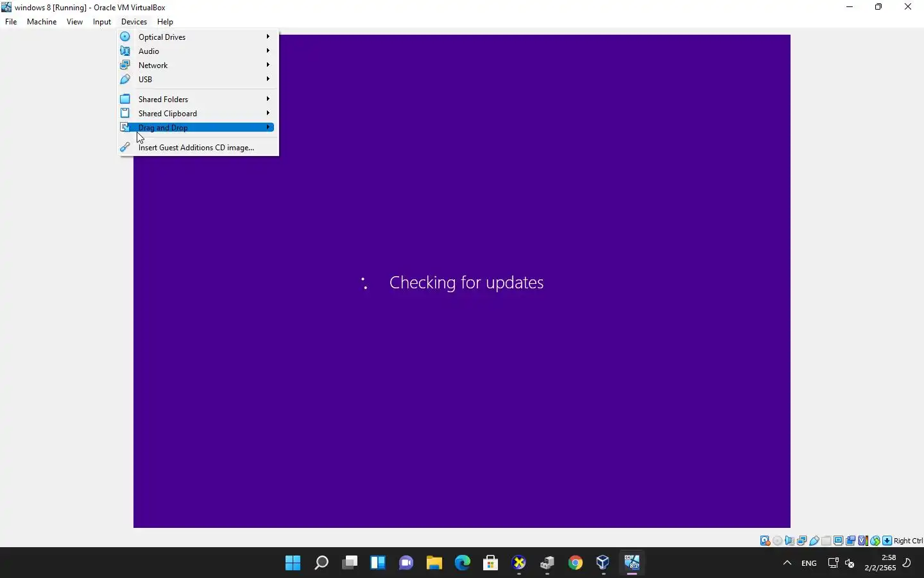This screenshot has width=924, height=578.
Task: Open the Audio submenu in Devices
Action: pyautogui.click(x=199, y=51)
